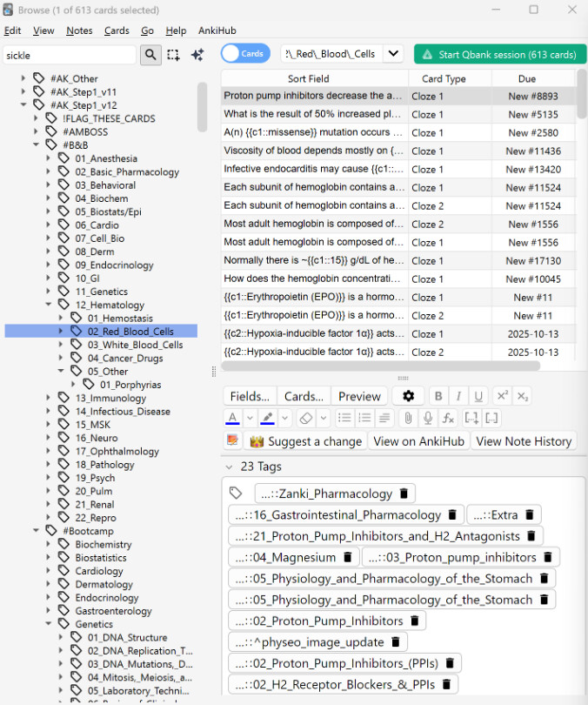Toggle the Cards/Notes switch
The image size is (588, 705).
click(244, 54)
